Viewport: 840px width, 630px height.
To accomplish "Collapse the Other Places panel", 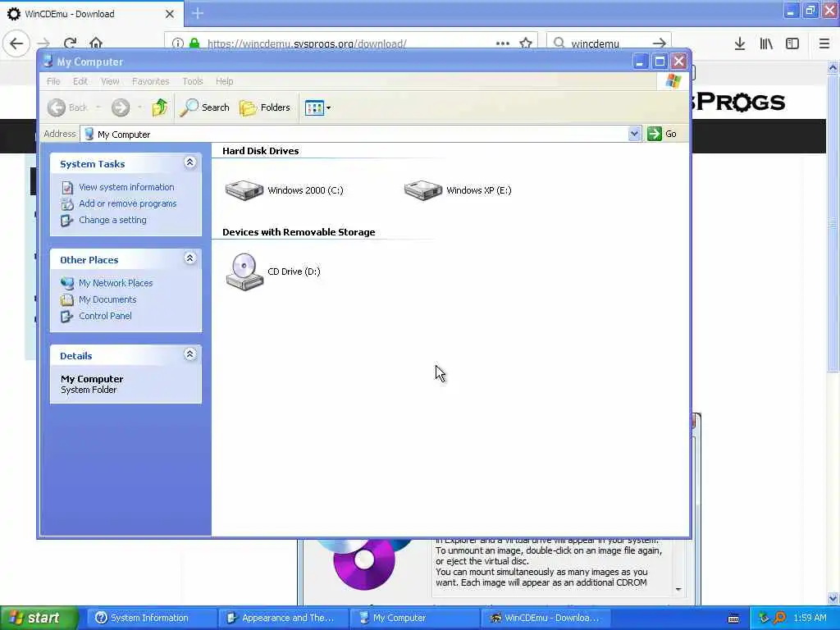I will pyautogui.click(x=189, y=258).
